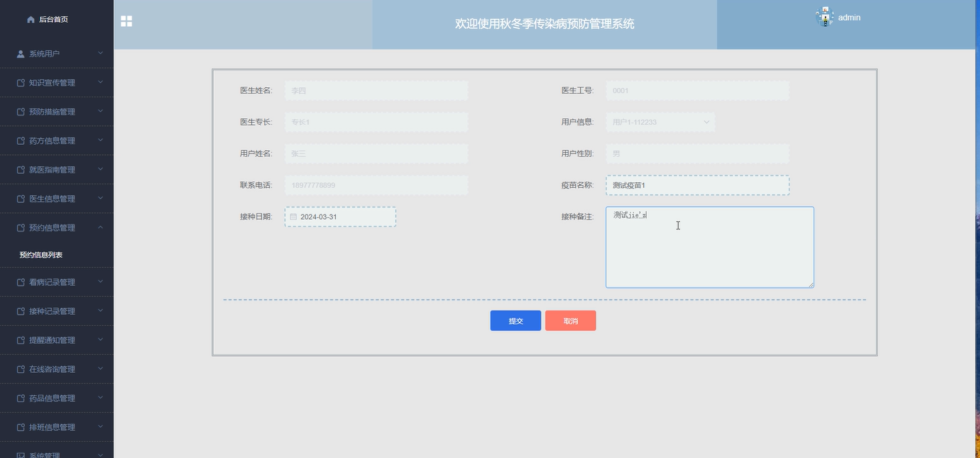The width and height of the screenshot is (980, 458).
Task: Click the 疫苗名称 label
Action: point(577,185)
